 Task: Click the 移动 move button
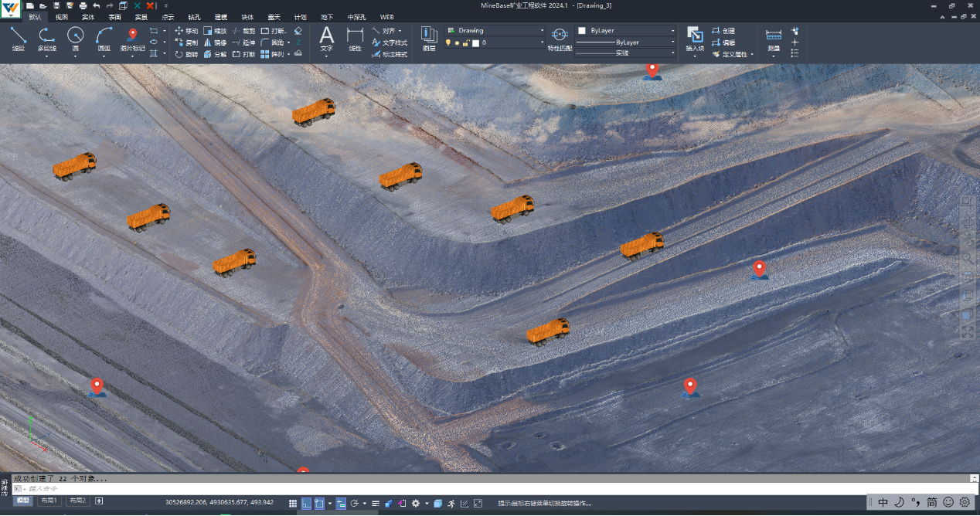click(187, 31)
